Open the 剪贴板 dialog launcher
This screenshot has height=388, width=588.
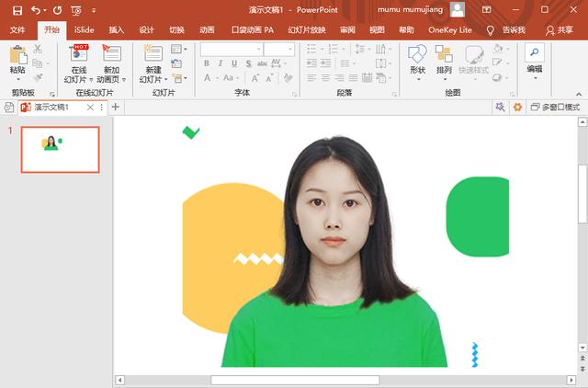tap(52, 94)
